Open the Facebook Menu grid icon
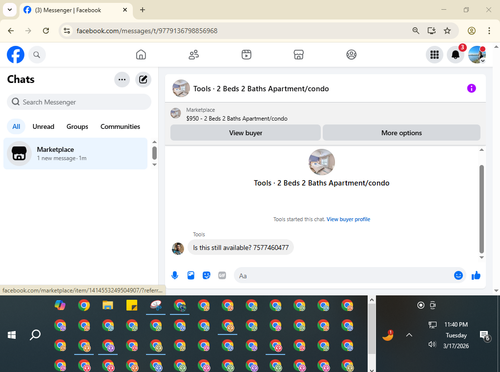This screenshot has height=372, width=500. 434,55
